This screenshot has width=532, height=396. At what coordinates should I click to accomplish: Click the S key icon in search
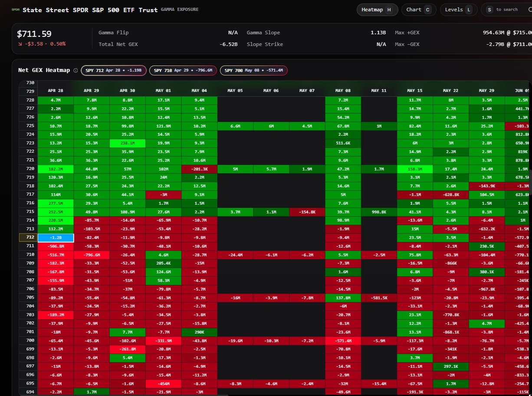tap(489, 10)
